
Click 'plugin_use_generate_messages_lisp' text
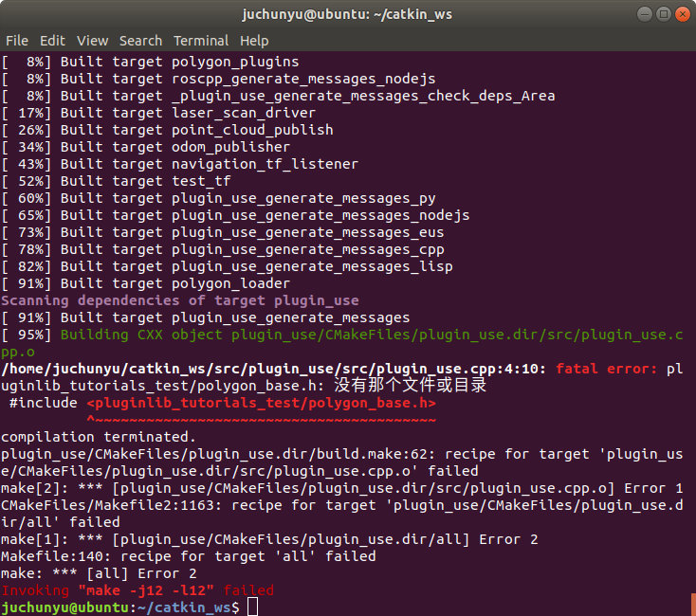[x=312, y=266]
